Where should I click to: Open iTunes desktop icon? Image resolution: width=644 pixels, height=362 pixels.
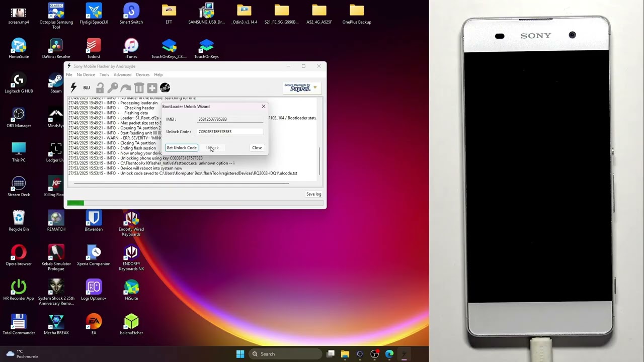(131, 49)
